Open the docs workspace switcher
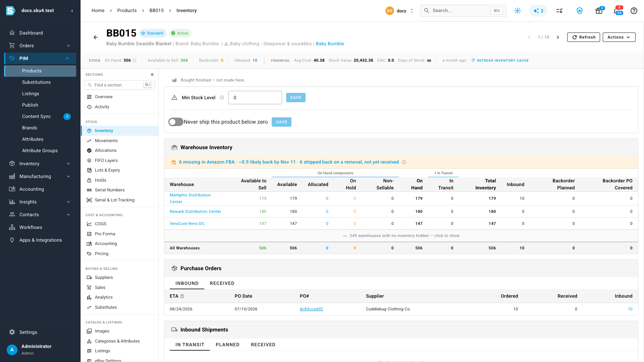 (399, 11)
